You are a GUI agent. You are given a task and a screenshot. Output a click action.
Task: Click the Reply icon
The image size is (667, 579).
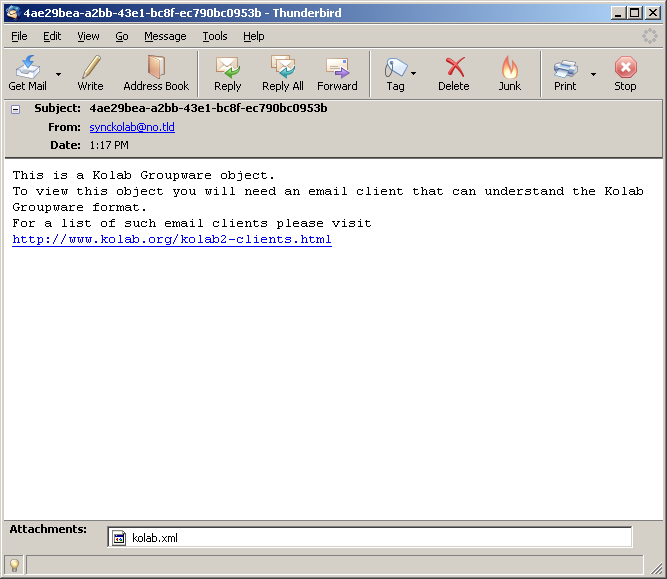(x=228, y=67)
